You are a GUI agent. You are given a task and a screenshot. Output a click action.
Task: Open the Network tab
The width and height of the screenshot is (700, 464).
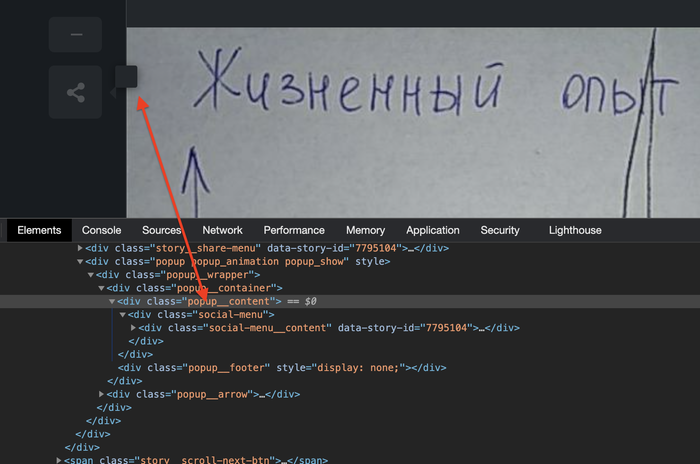click(x=222, y=230)
